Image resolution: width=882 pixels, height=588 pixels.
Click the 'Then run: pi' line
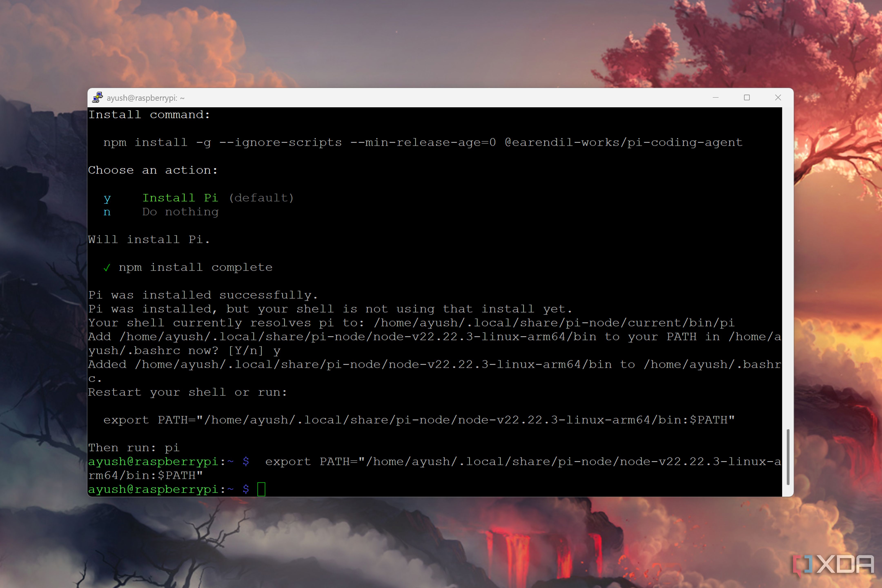tap(134, 448)
